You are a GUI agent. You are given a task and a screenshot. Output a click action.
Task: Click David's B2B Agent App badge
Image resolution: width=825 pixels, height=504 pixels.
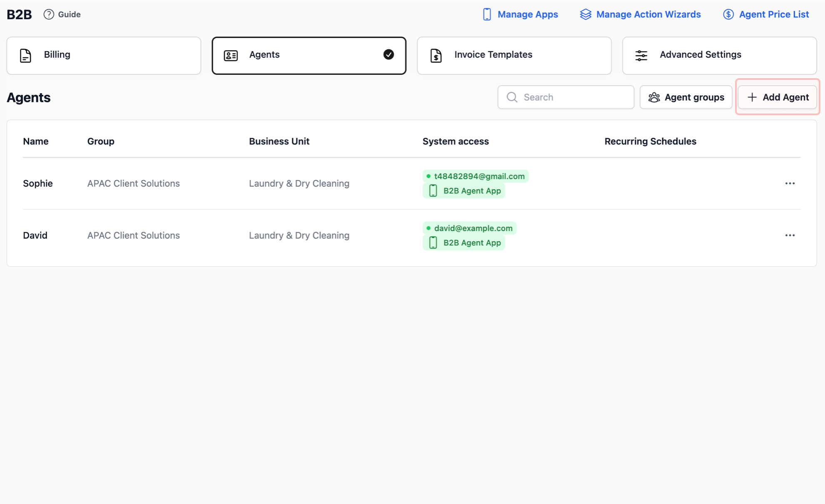point(464,243)
